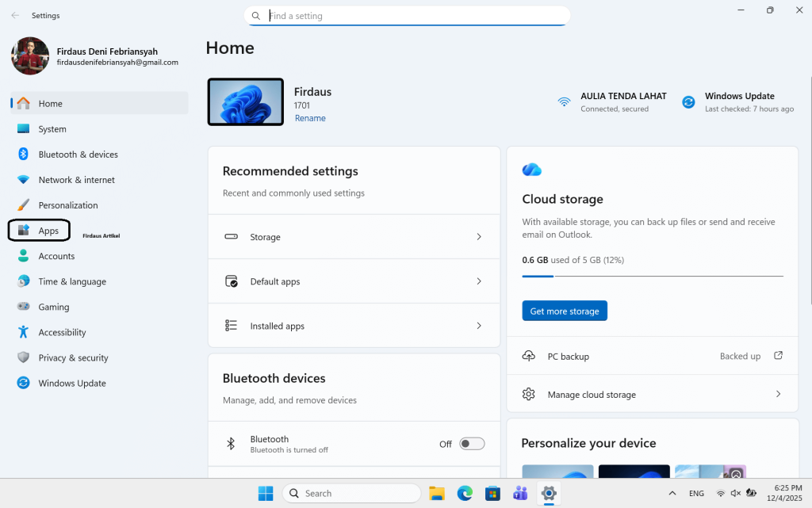Image resolution: width=812 pixels, height=508 pixels.
Task: Click the Privacy & security shield icon
Action: 23,357
